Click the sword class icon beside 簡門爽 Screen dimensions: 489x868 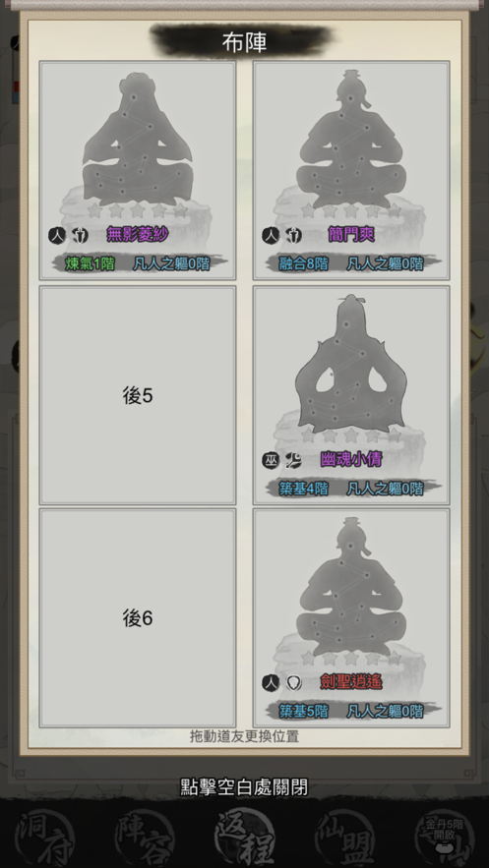pos(293,236)
